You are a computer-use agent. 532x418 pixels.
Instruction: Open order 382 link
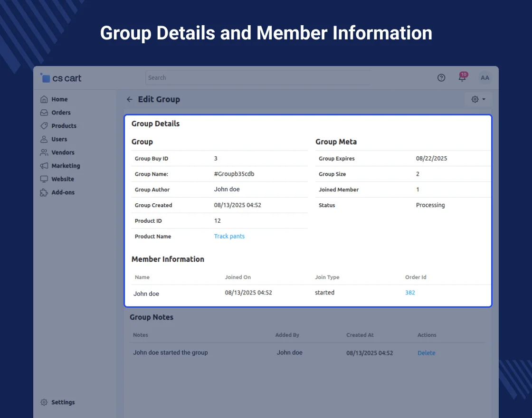click(x=410, y=293)
